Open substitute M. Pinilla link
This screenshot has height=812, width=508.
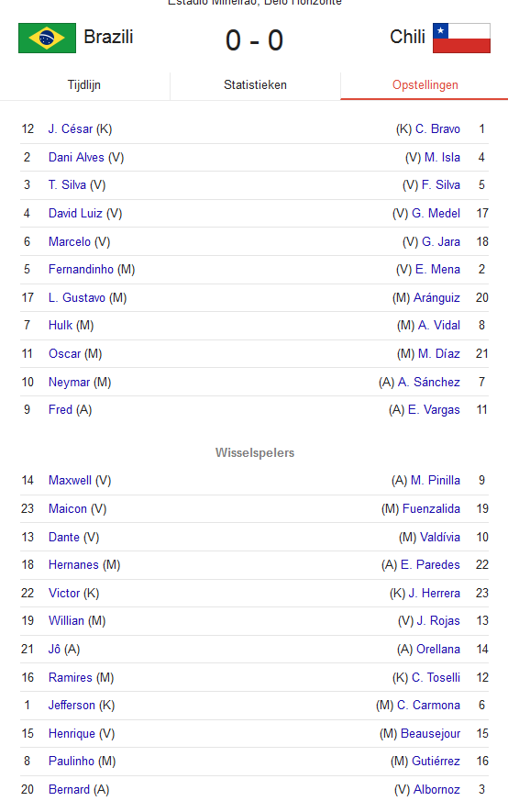tap(436, 481)
